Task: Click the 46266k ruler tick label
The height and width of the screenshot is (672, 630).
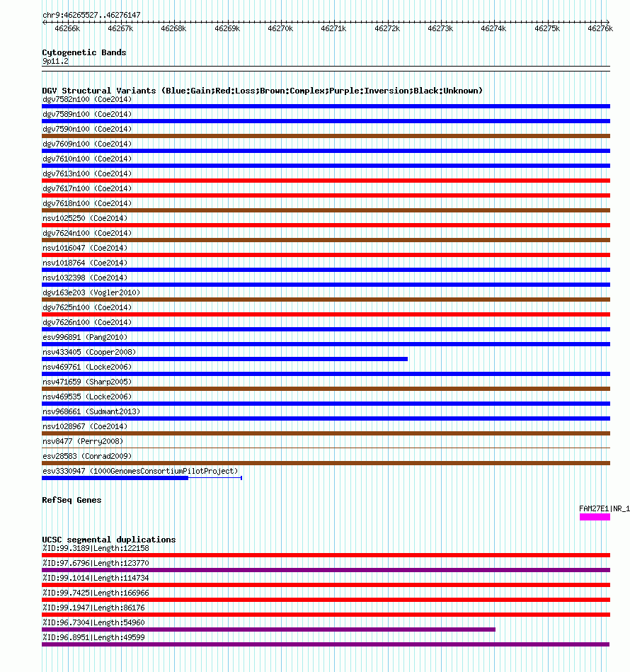Action: 67,29
